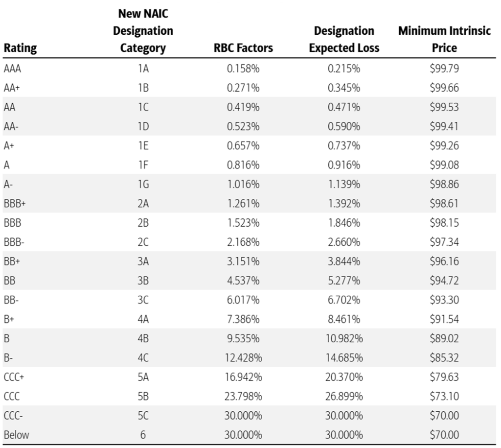Image resolution: width=501 pixels, height=448 pixels.
Task: Click the RBC factor value 0.419%
Action: (243, 107)
